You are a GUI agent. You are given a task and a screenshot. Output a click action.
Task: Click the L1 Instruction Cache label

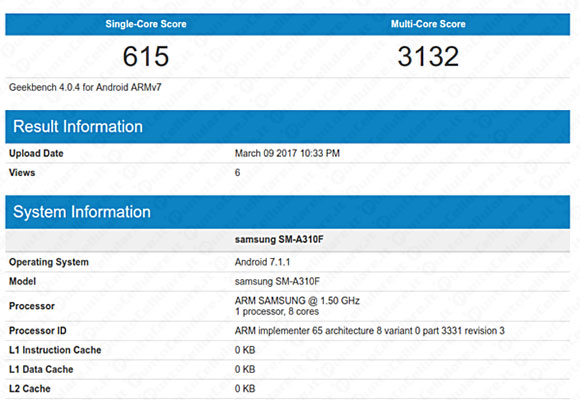point(55,350)
